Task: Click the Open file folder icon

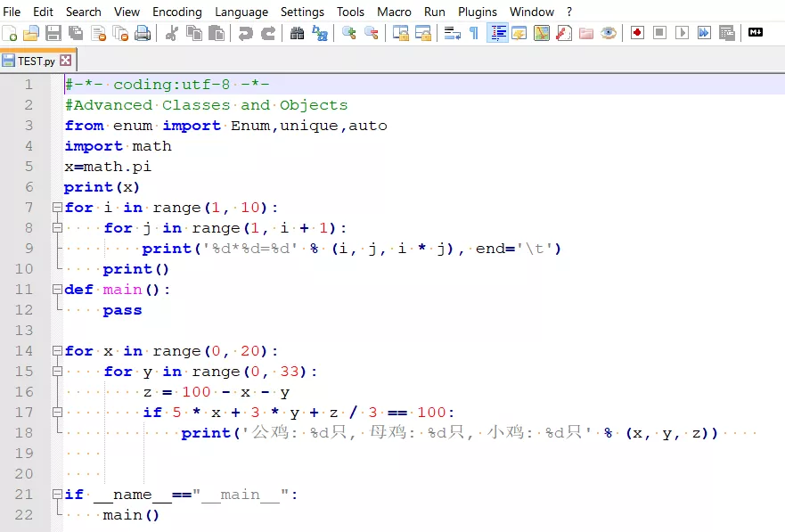Action: (31, 34)
